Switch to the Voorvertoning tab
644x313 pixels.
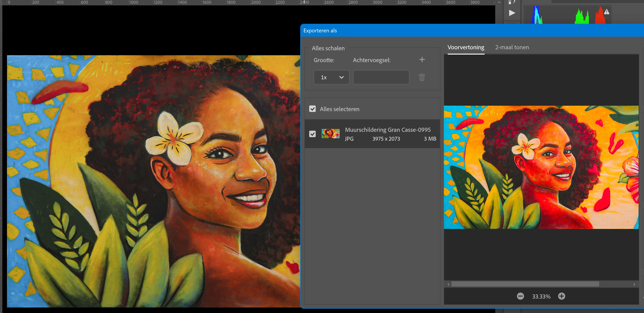[x=465, y=47]
